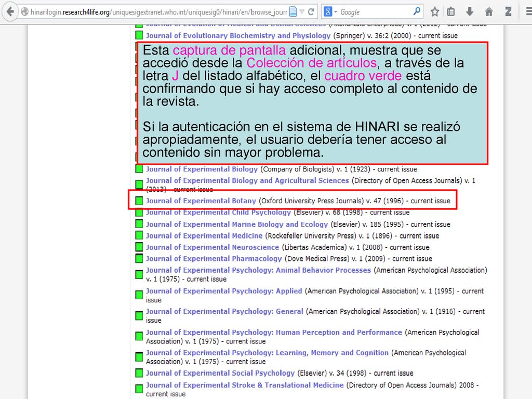Select text "(Dove Medical Press) v. 1 (2009)"
Viewport: 532px width, 399px height.
[x=335, y=259]
